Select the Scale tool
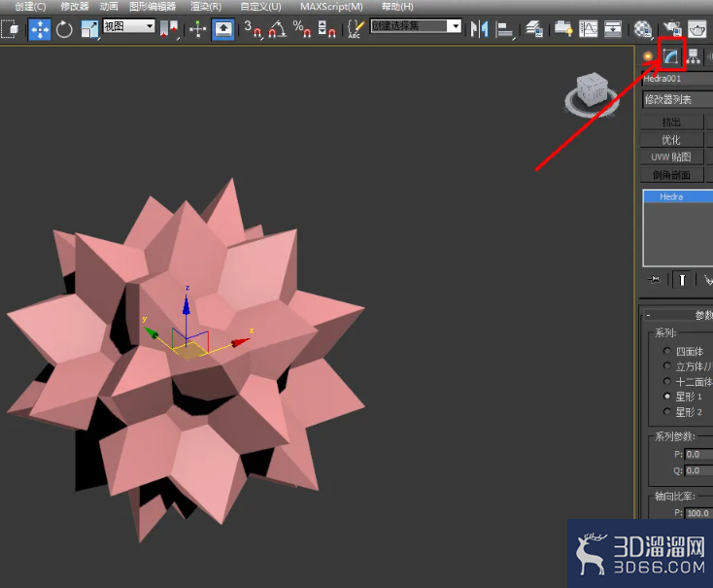 tap(89, 29)
